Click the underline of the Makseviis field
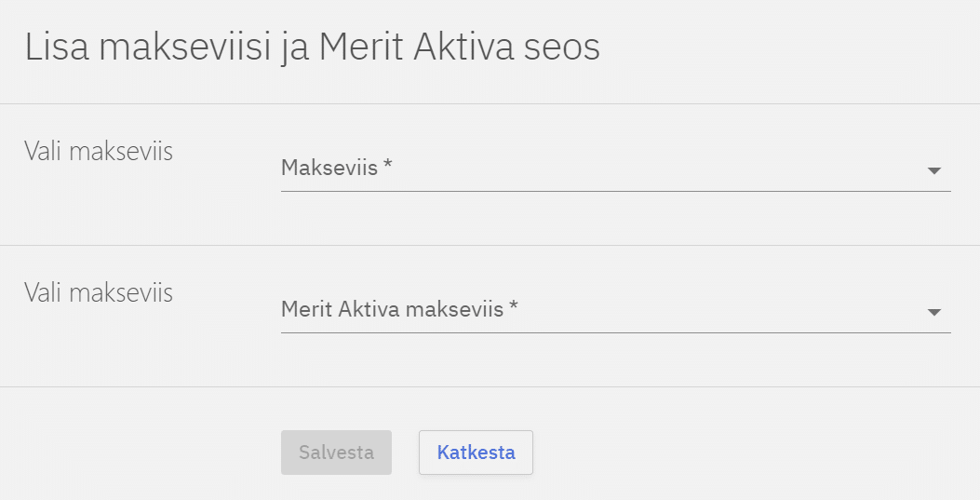Viewport: 980px width, 500px height. tap(614, 191)
